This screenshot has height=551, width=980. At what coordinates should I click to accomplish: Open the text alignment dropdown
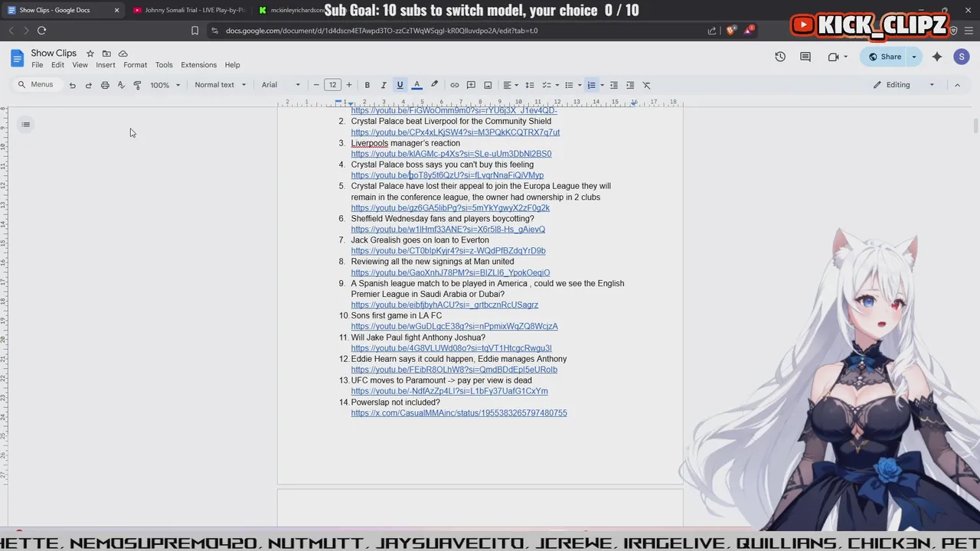pyautogui.click(x=510, y=85)
